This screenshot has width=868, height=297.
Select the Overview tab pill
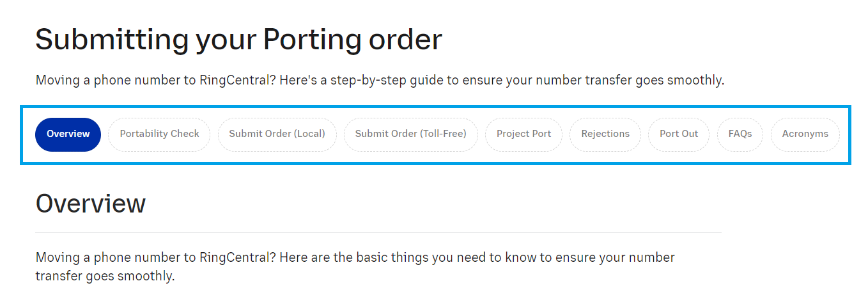68,134
